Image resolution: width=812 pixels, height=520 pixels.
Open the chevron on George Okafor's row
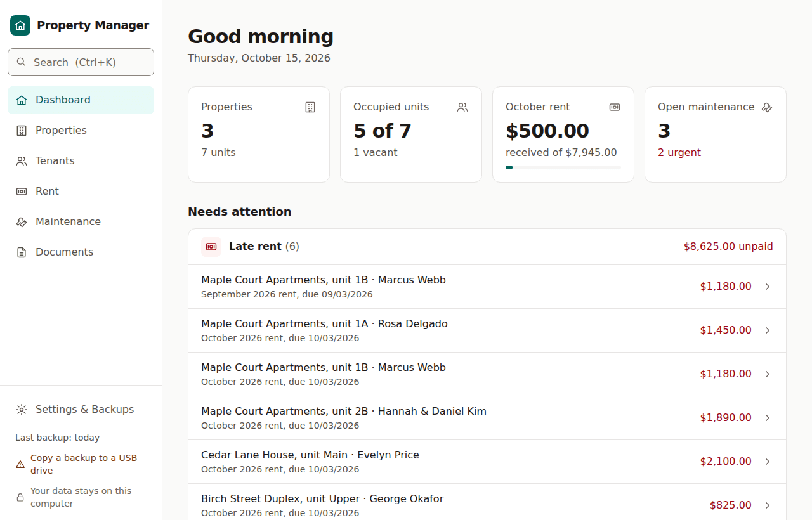768,505
